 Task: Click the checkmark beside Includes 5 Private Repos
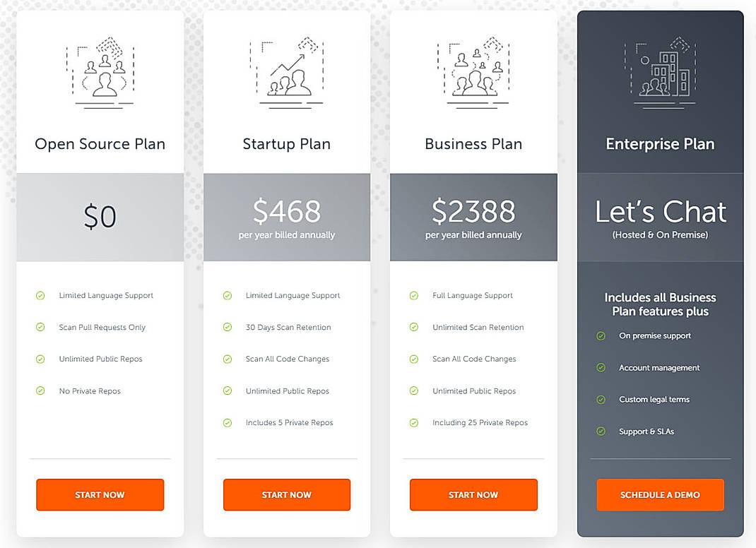(x=227, y=422)
